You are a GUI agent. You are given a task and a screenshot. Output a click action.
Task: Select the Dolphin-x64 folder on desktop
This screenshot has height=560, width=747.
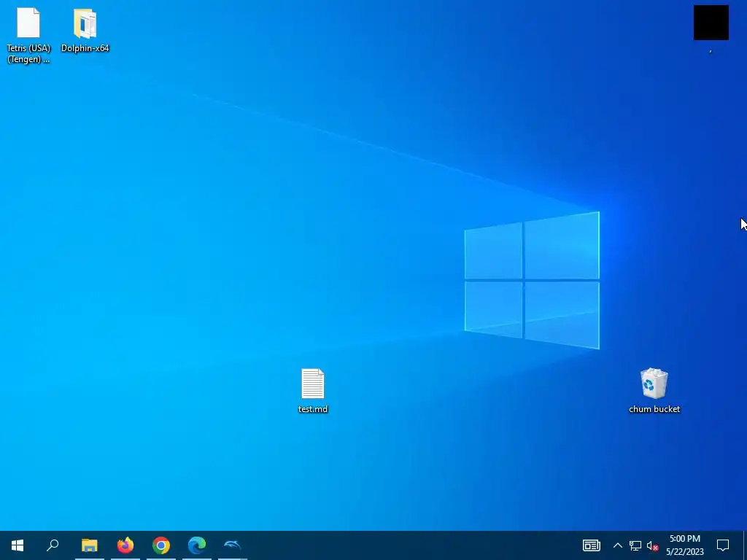[85, 23]
